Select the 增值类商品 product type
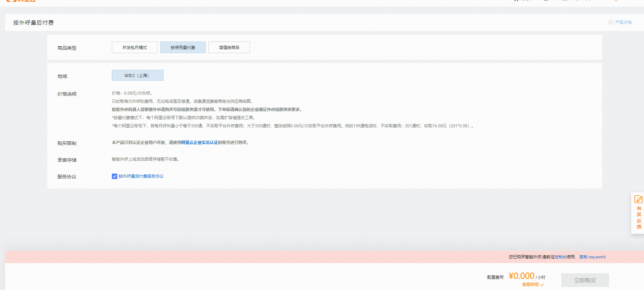644x290 pixels. coord(229,47)
